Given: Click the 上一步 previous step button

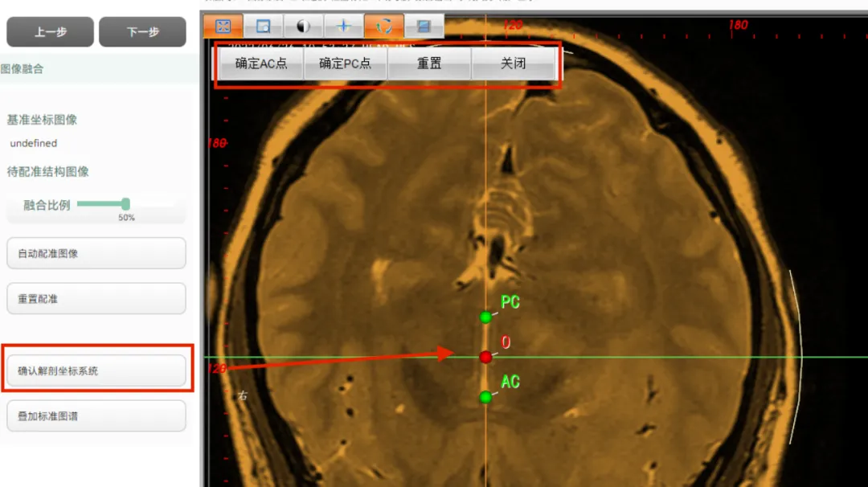Looking at the screenshot, I should tap(51, 32).
